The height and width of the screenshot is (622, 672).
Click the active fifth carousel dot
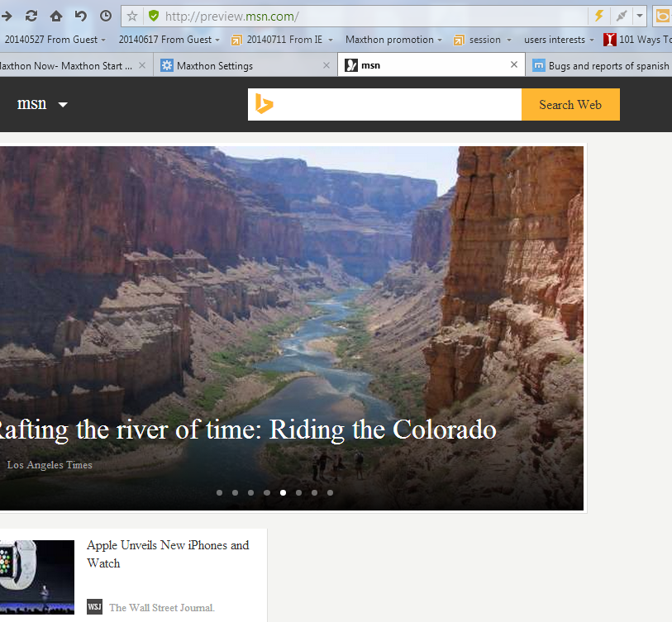pyautogui.click(x=283, y=492)
